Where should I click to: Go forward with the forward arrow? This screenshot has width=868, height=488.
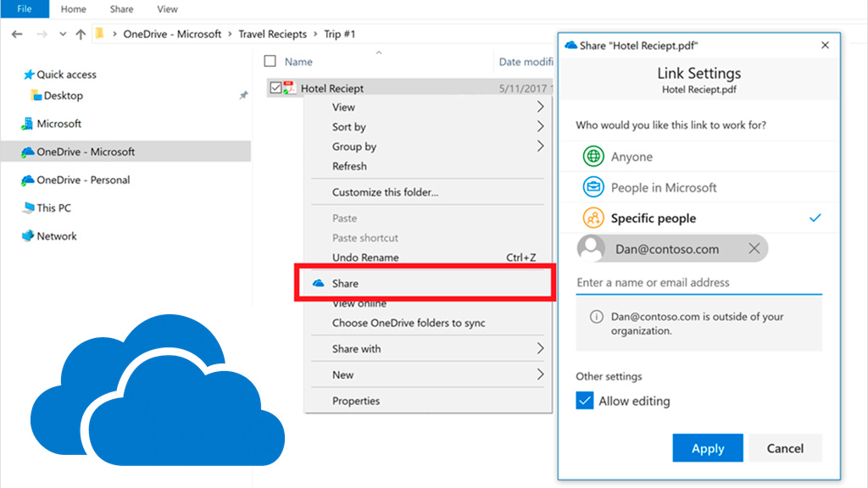(42, 34)
